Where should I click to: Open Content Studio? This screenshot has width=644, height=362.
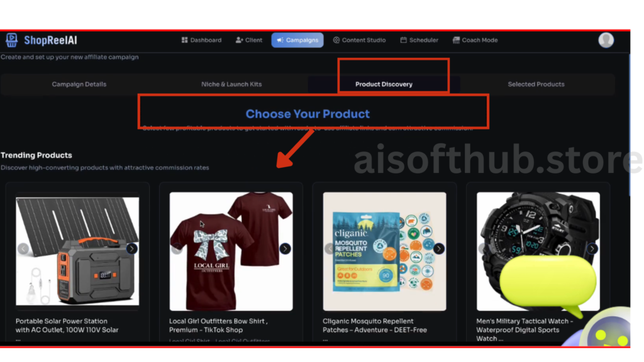click(x=359, y=40)
